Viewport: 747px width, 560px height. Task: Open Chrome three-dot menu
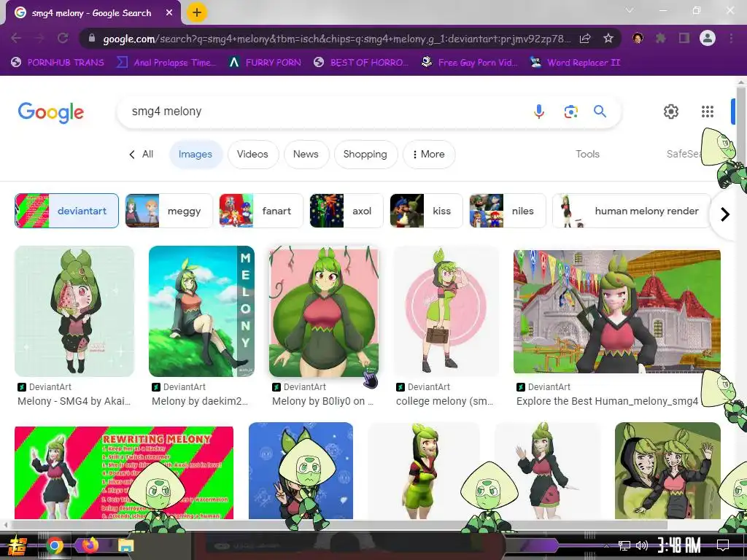pyautogui.click(x=731, y=38)
